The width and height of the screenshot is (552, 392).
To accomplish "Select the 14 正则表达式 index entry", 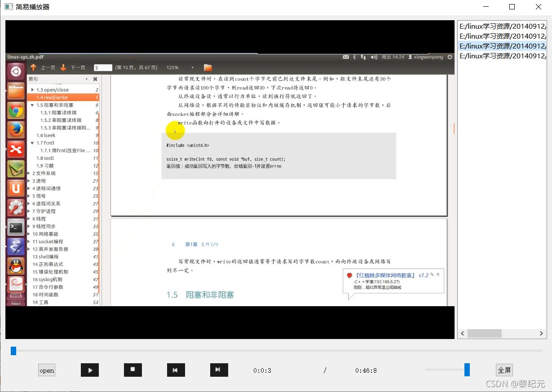I will [48, 264].
